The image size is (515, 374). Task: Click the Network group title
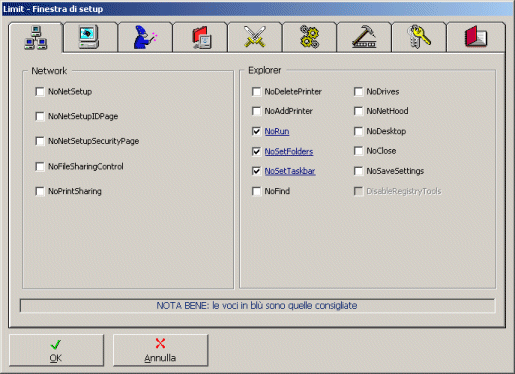49,71
